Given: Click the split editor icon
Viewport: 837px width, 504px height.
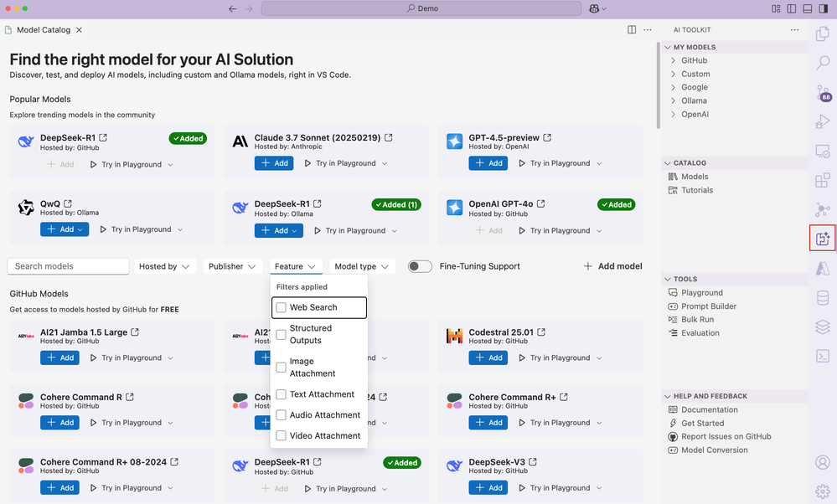Looking at the screenshot, I should (x=632, y=30).
